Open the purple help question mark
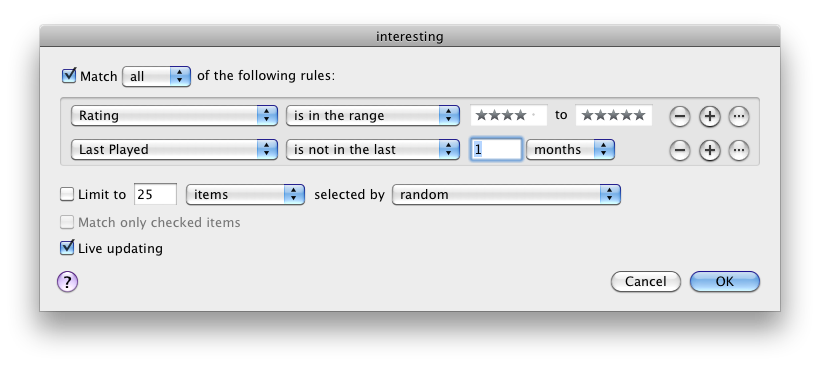 [x=67, y=282]
